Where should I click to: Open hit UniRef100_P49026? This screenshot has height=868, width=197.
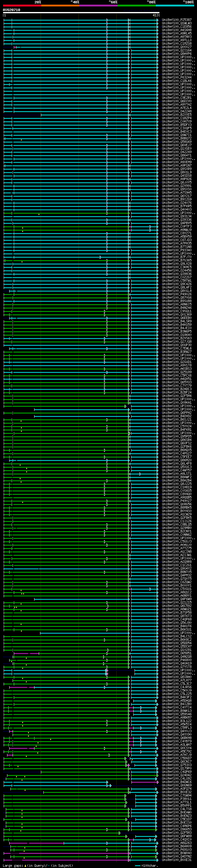[177, 294]
